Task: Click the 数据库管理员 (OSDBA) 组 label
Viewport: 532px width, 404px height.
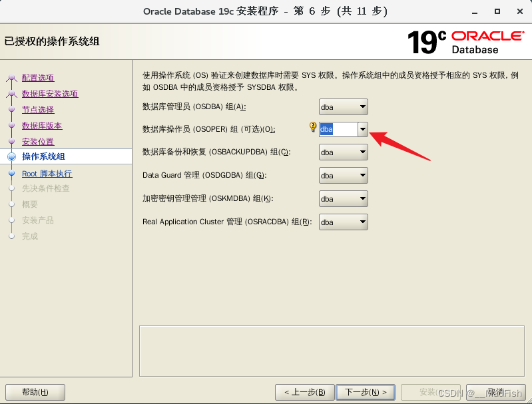Action: click(194, 107)
